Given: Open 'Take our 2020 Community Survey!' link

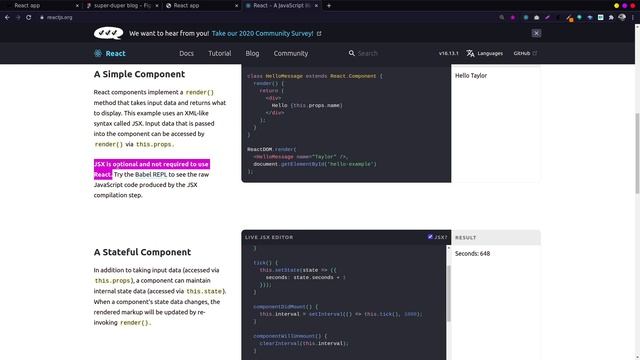Looking at the screenshot, I should pyautogui.click(x=262, y=33).
